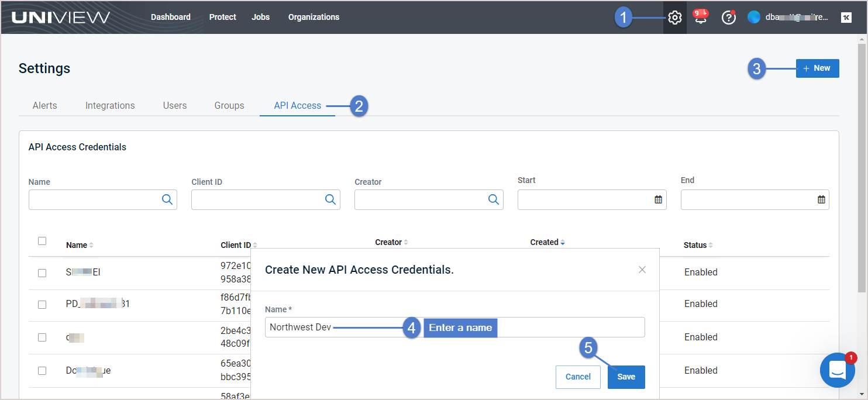The width and height of the screenshot is (868, 400).
Task: Check the first row checkbox
Action: 42,273
